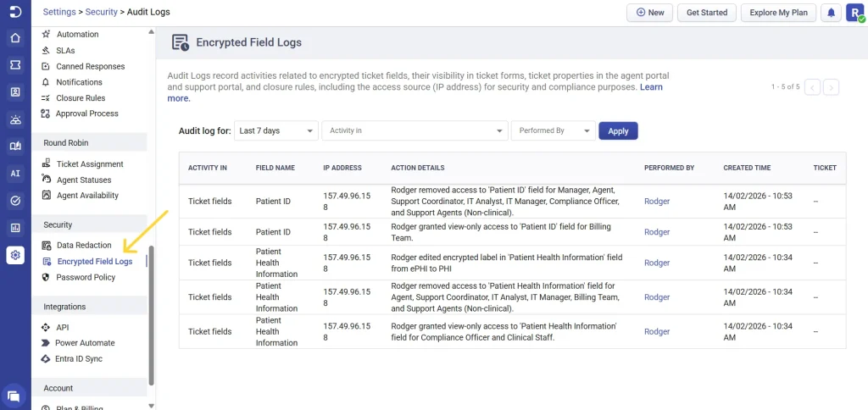Screen dimensions: 868x410
Task: Click the Settings gear icon in left rail
Action: pyautogui.click(x=15, y=255)
